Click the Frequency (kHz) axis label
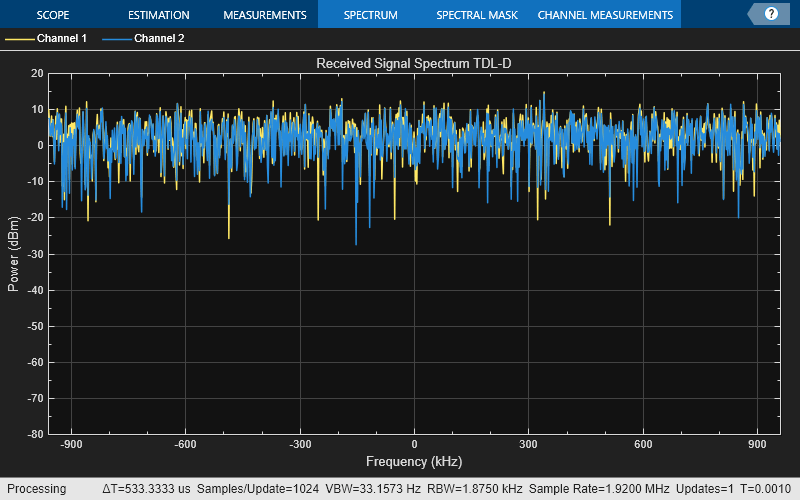The image size is (800, 500). 414,461
